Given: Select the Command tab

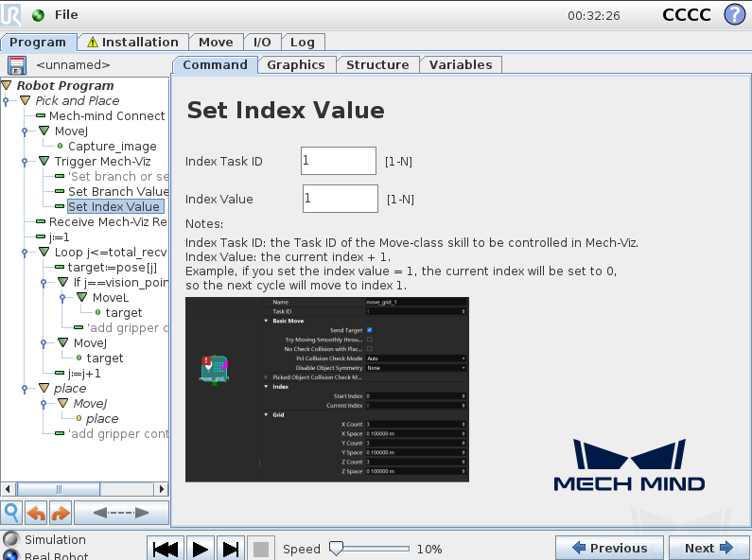Looking at the screenshot, I should pyautogui.click(x=216, y=64).
